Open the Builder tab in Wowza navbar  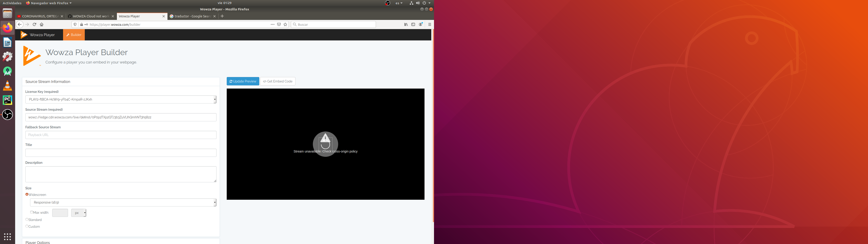pyautogui.click(x=74, y=35)
